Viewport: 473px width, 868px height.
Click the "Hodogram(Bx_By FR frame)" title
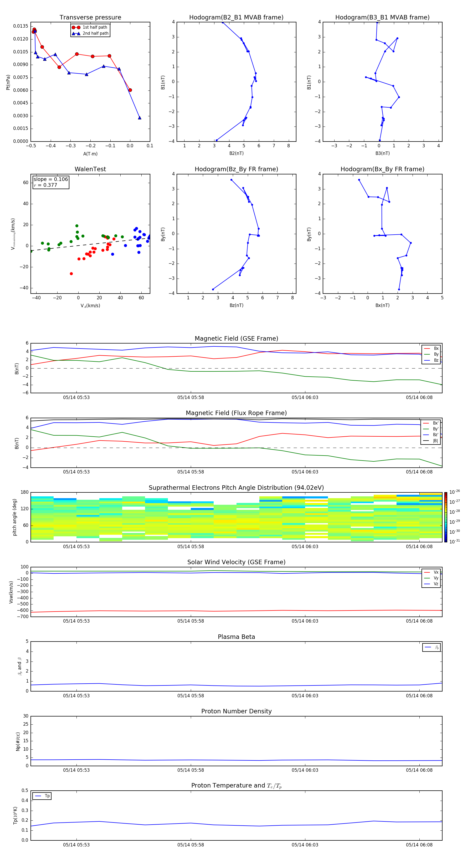coord(382,169)
